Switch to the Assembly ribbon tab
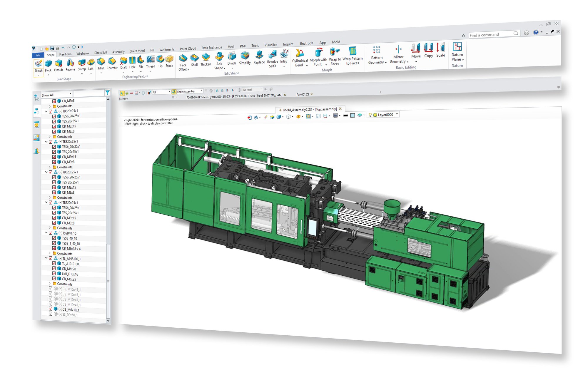 pyautogui.click(x=118, y=52)
